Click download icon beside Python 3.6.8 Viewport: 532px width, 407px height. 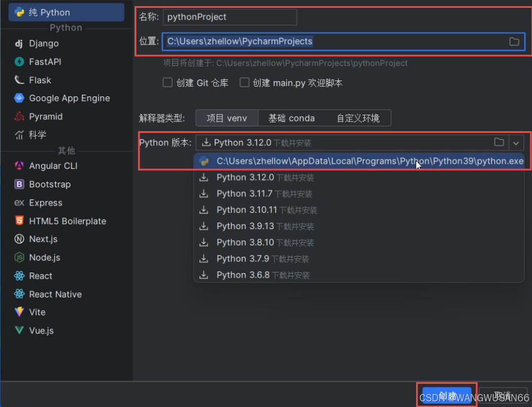204,275
